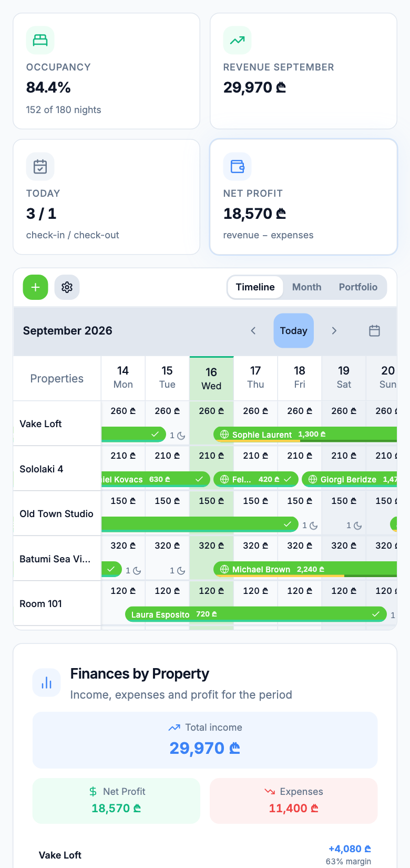
Task: Go to next week with right chevron
Action: 334,331
